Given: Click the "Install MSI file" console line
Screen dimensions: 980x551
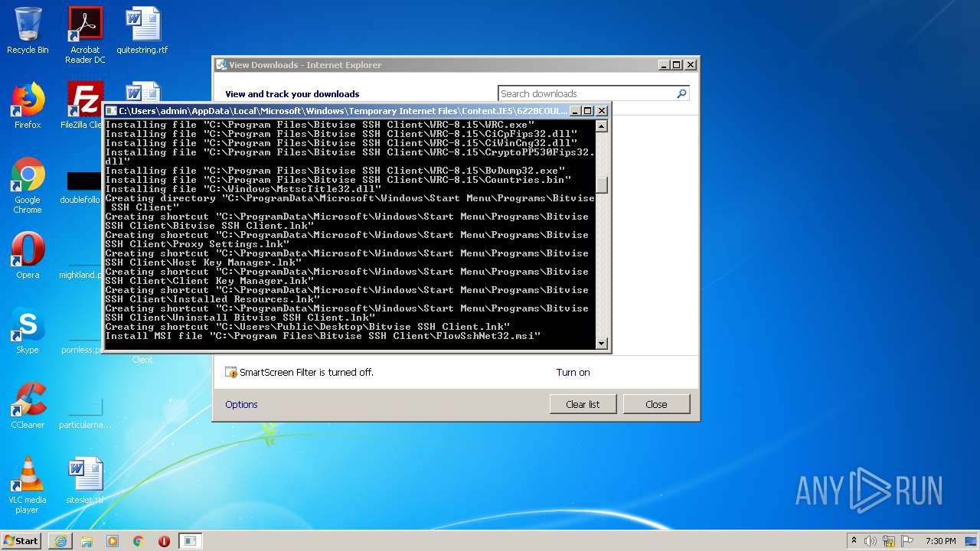Looking at the screenshot, I should 323,336.
